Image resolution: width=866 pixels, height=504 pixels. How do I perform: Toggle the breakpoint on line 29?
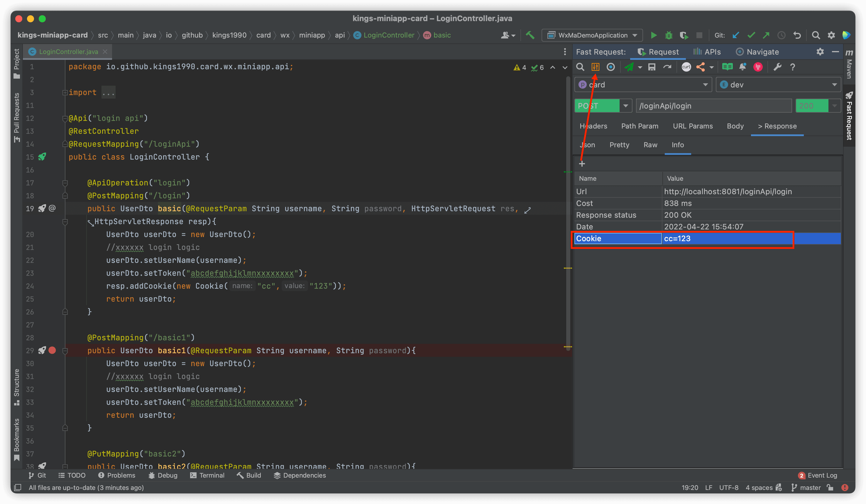(x=52, y=351)
